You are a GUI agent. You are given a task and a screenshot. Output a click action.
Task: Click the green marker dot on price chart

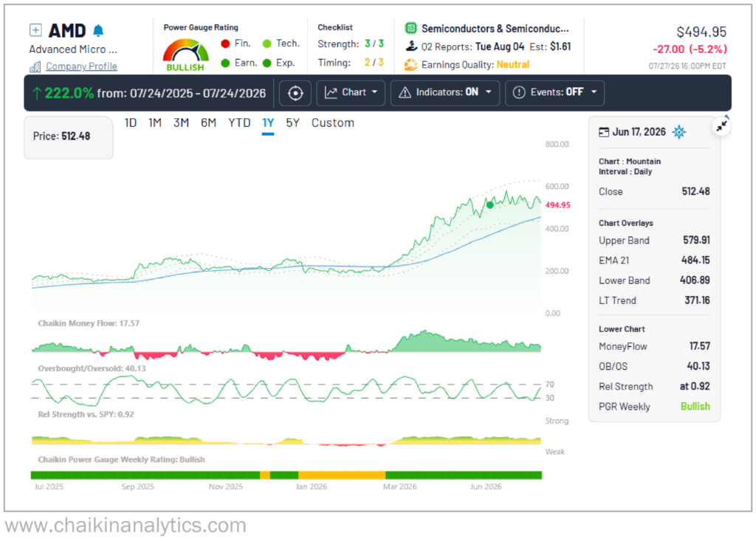[490, 205]
